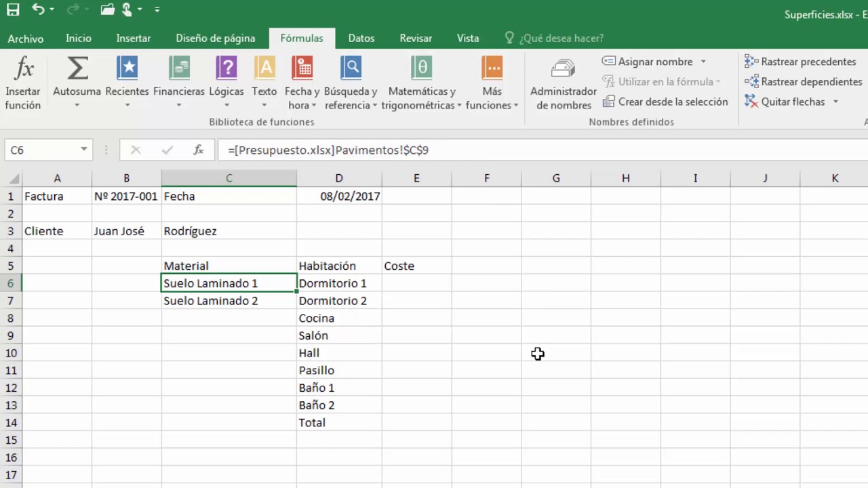Expand the Quitar flechas dropdown arrow

coord(835,102)
